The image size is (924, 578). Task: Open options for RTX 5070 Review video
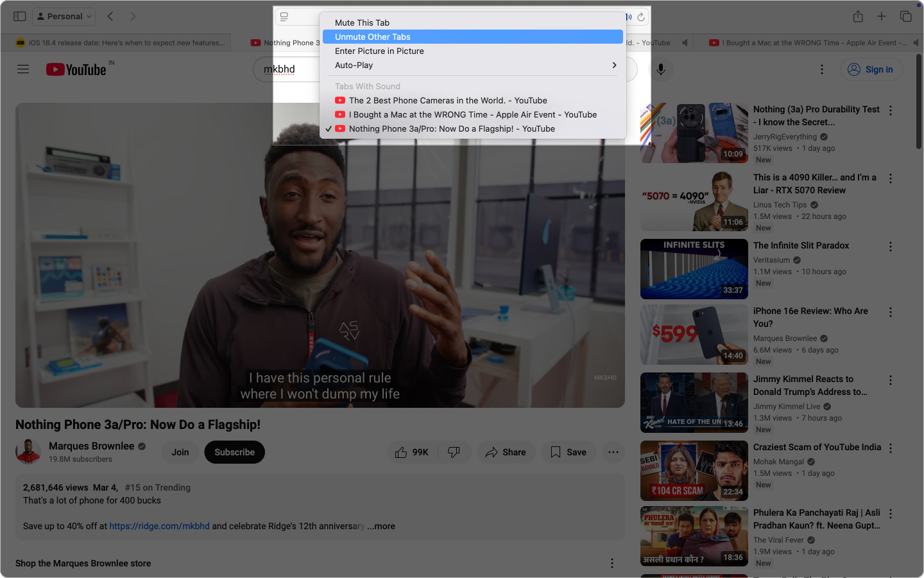coord(891,179)
